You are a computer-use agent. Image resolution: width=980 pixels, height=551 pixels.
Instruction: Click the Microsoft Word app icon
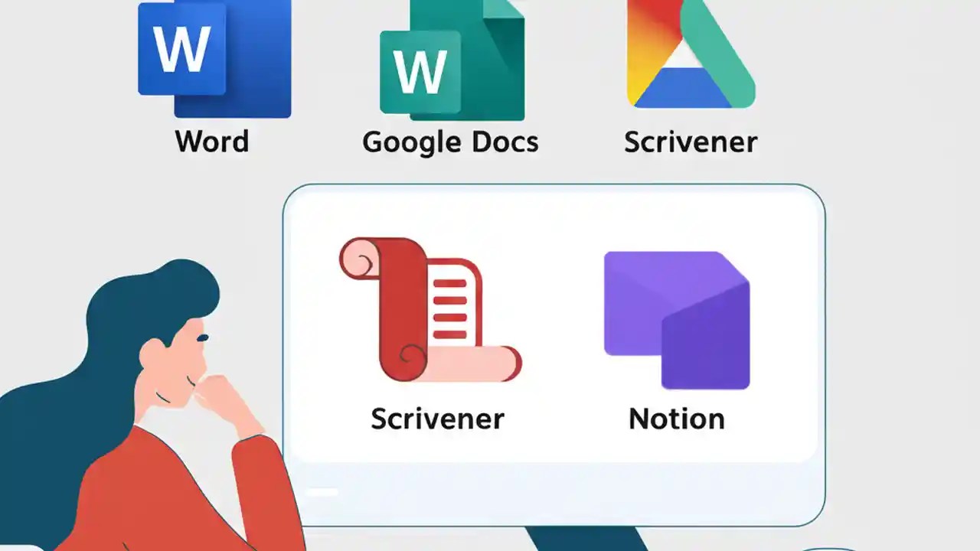[x=214, y=57]
